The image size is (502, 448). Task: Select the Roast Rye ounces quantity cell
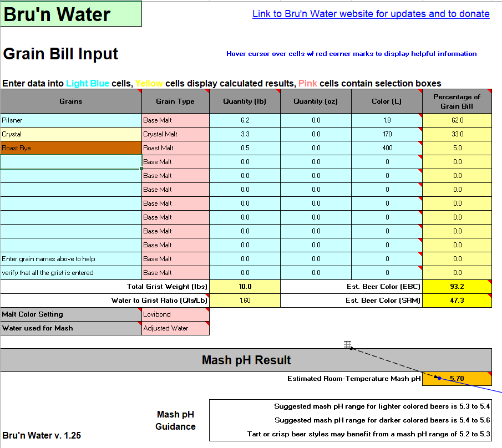316,148
